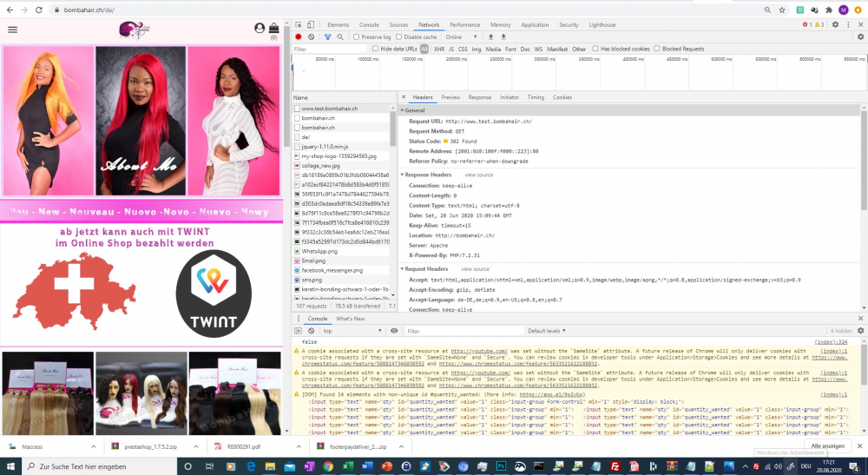
Task: Click the console Filter input field
Action: tap(464, 331)
